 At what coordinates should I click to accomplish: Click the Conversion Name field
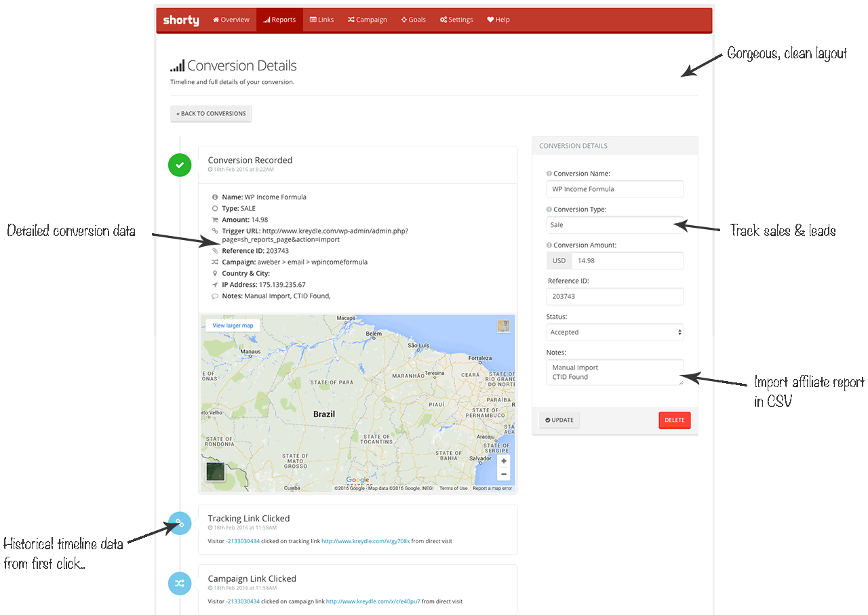(x=615, y=189)
